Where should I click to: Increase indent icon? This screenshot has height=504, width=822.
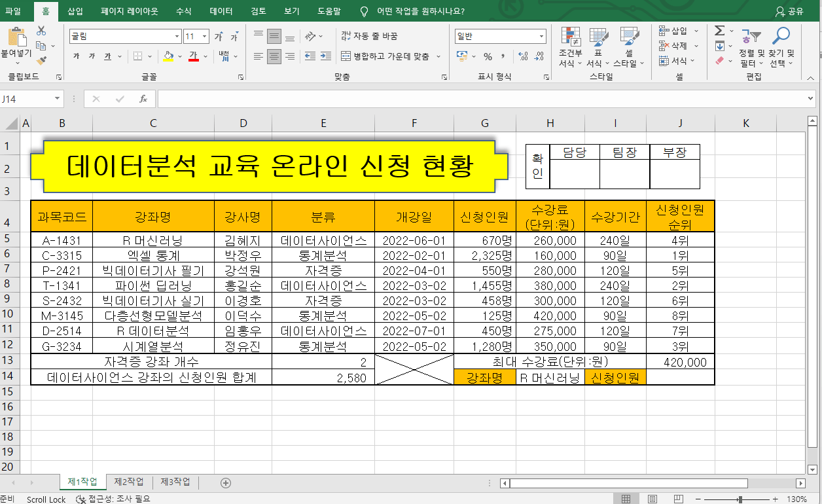[x=326, y=56]
